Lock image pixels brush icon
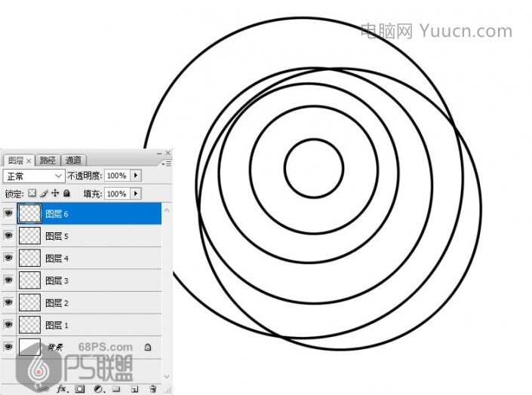The image size is (532, 395). click(44, 193)
